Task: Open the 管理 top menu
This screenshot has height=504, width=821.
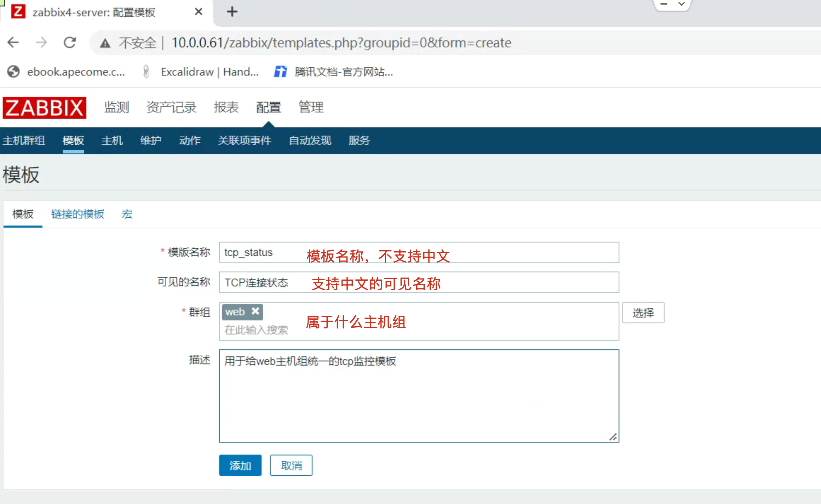Action: [x=311, y=107]
